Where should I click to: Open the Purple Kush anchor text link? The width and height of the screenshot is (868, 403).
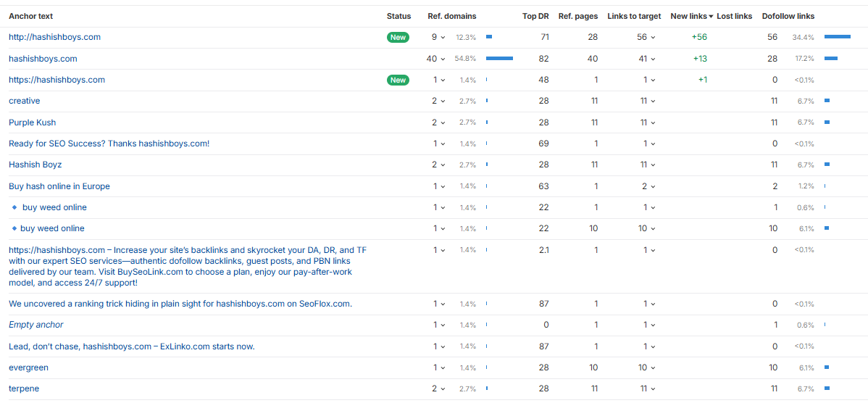coord(32,122)
